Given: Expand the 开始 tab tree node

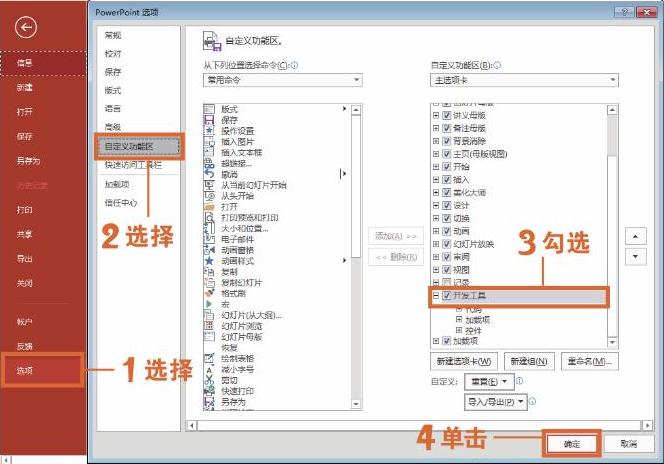Looking at the screenshot, I should tap(436, 167).
